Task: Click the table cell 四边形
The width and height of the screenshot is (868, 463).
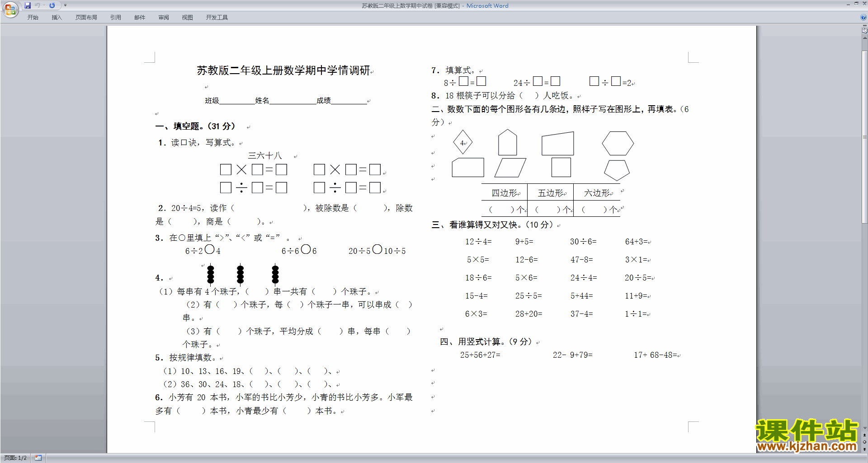Action: [505, 193]
